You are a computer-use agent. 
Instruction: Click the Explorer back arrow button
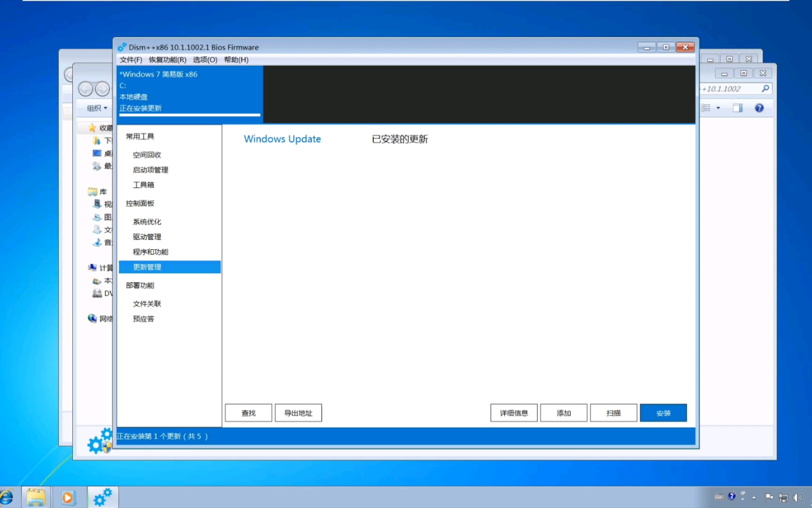click(x=86, y=88)
